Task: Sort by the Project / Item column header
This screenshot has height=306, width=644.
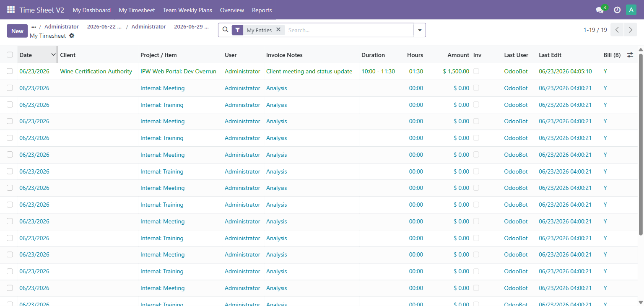Action: 158,55
